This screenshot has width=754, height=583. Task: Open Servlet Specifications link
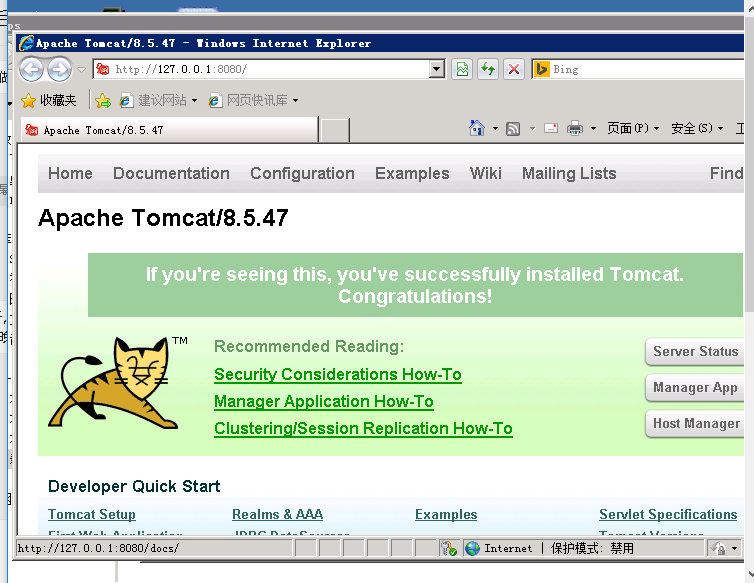point(668,514)
